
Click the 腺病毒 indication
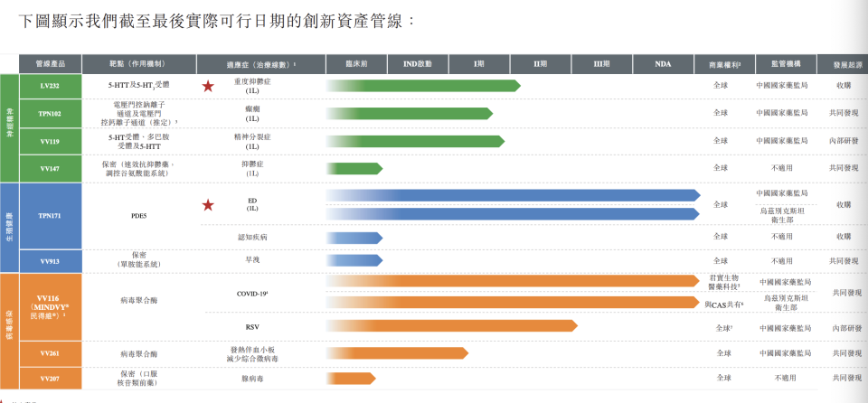252,379
